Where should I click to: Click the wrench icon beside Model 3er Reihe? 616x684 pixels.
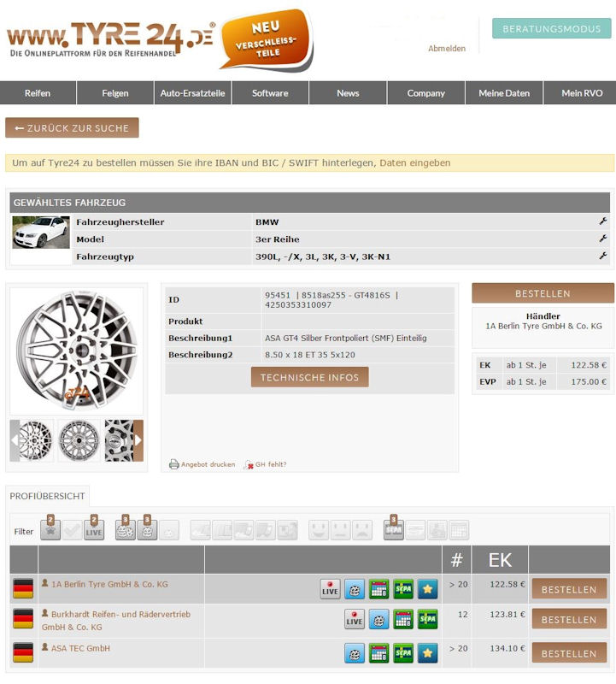(x=603, y=239)
